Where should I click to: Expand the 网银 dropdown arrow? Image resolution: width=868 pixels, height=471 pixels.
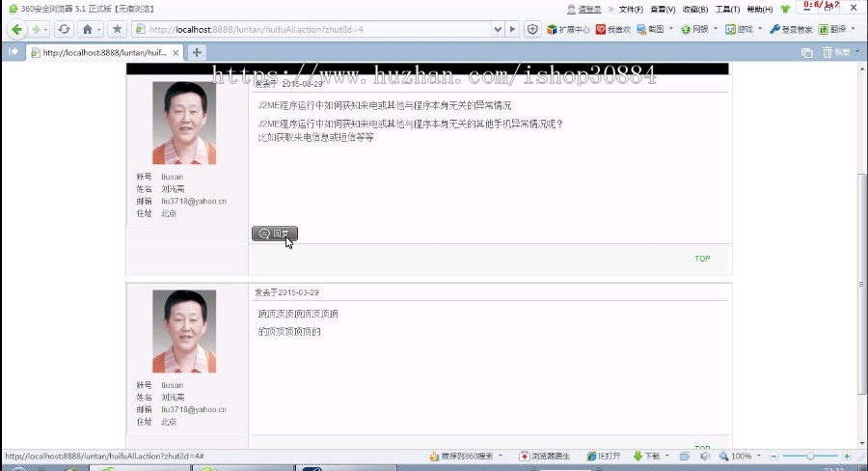click(x=716, y=29)
